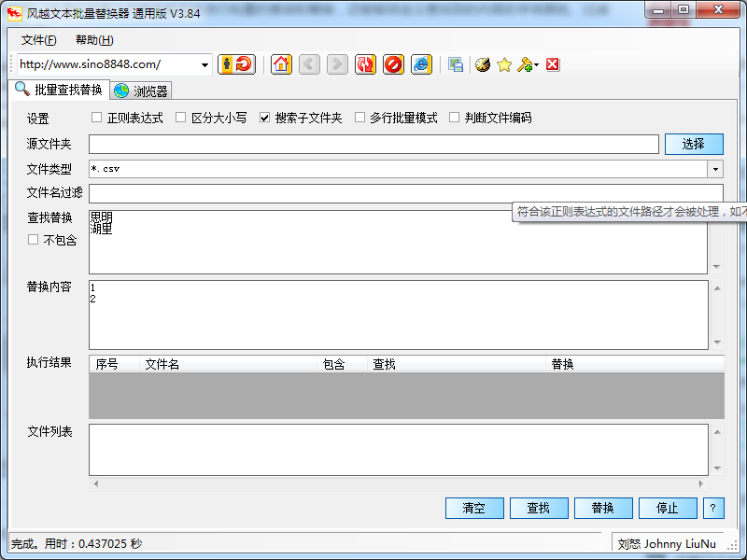The image size is (747, 560).
Task: Click scroll-up arrow of 替换内容 box
Action: [717, 288]
